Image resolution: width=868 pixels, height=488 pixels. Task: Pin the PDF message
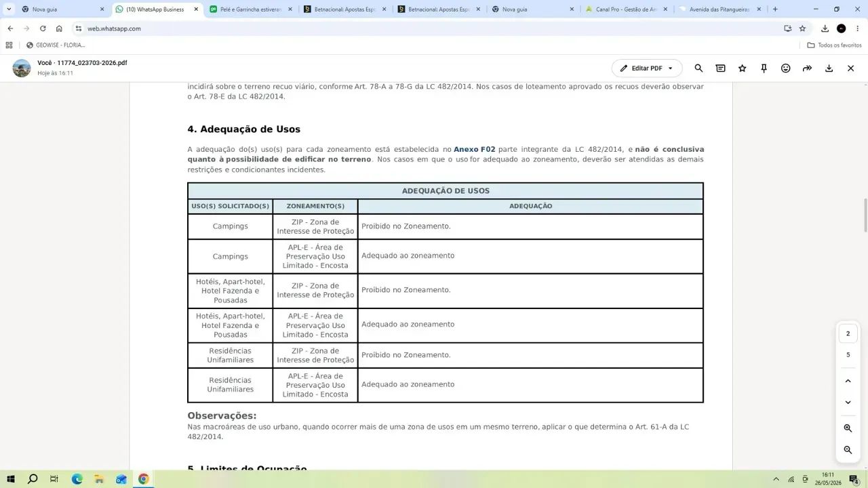pos(764,68)
